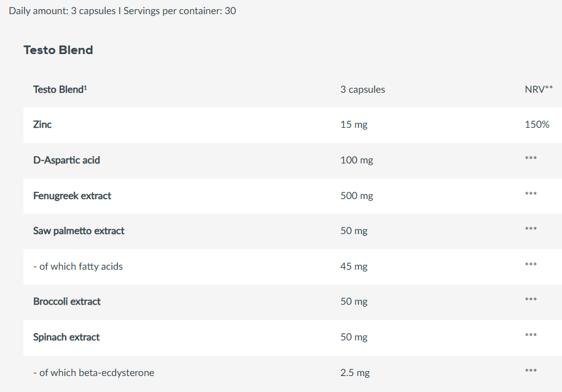The width and height of the screenshot is (562, 392).
Task: Select the Testo Blend¹ column header
Action: pyautogui.click(x=60, y=90)
